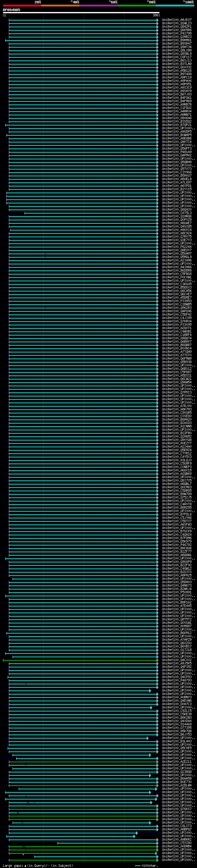Click the green ~80% legend color segment

[x=137, y=6]
